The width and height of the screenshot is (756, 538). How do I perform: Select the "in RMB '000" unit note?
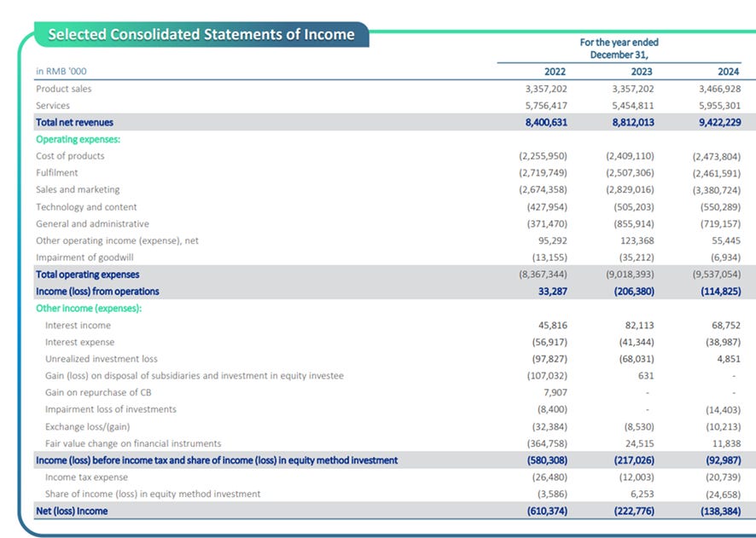coord(61,72)
